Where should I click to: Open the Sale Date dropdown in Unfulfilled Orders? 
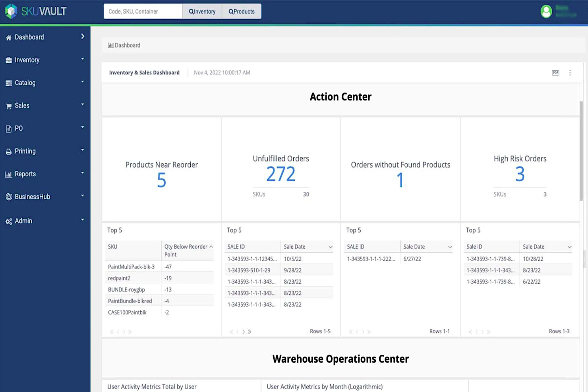[x=330, y=246]
